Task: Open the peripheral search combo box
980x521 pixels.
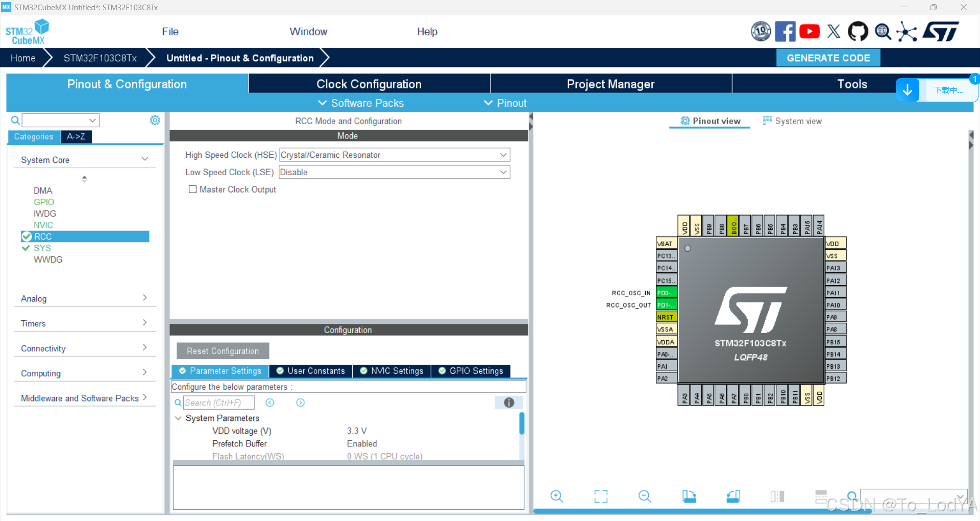Action: pos(60,120)
